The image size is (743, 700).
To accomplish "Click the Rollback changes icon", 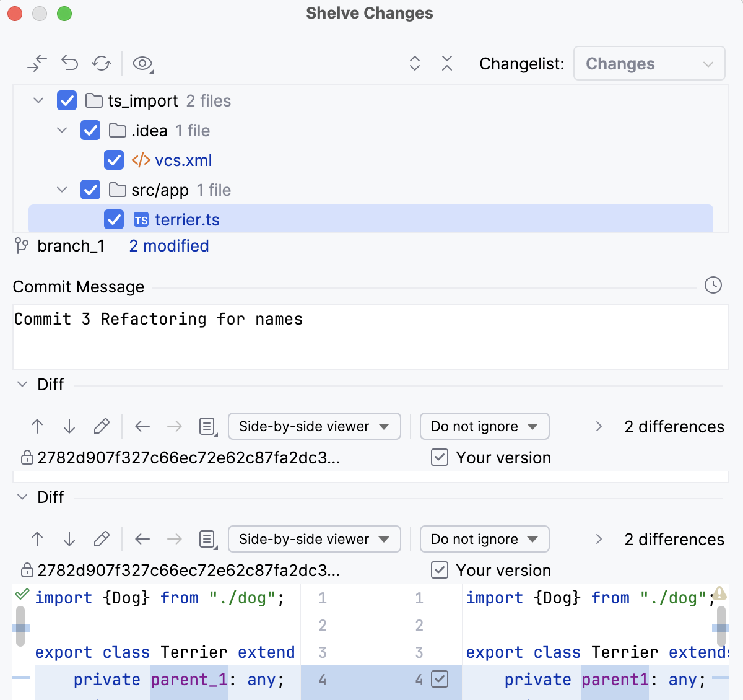I will 69,63.
